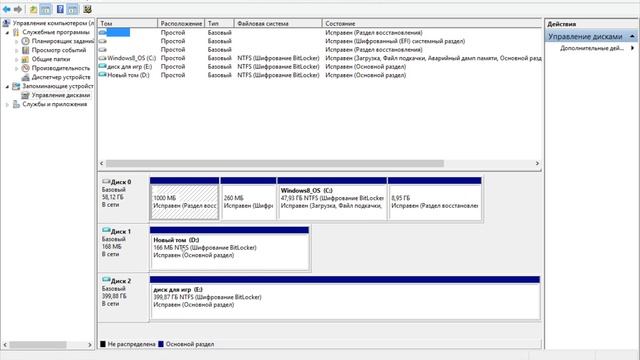
Task: Click status 'Исправен (Шифрованный (EFI) системный раздел)'
Action: tap(395, 41)
